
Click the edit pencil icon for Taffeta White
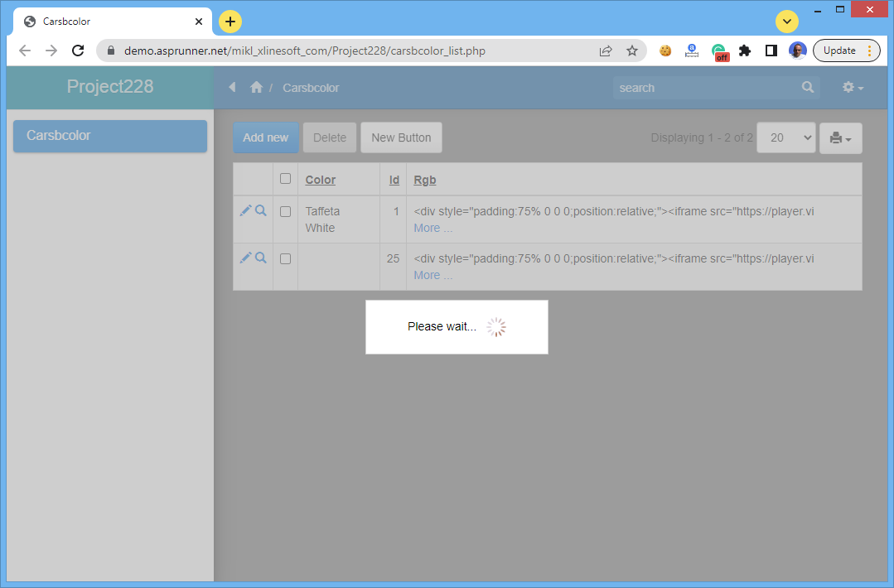click(245, 211)
